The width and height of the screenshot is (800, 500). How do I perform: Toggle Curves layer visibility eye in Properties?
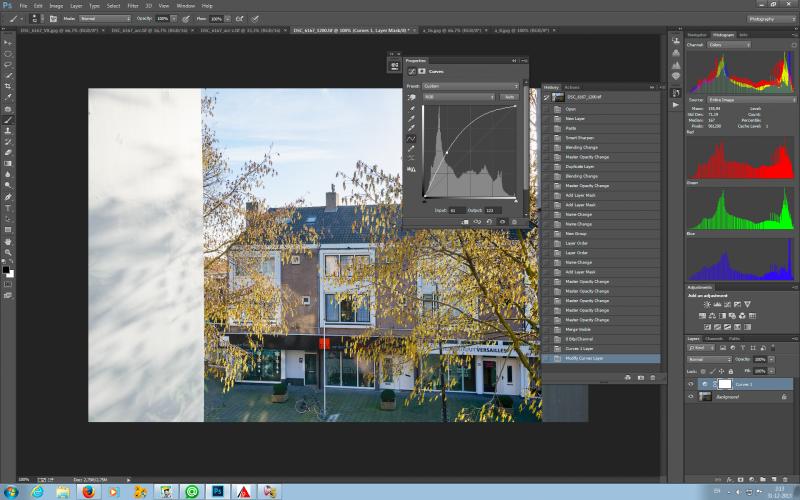pyautogui.click(x=502, y=222)
